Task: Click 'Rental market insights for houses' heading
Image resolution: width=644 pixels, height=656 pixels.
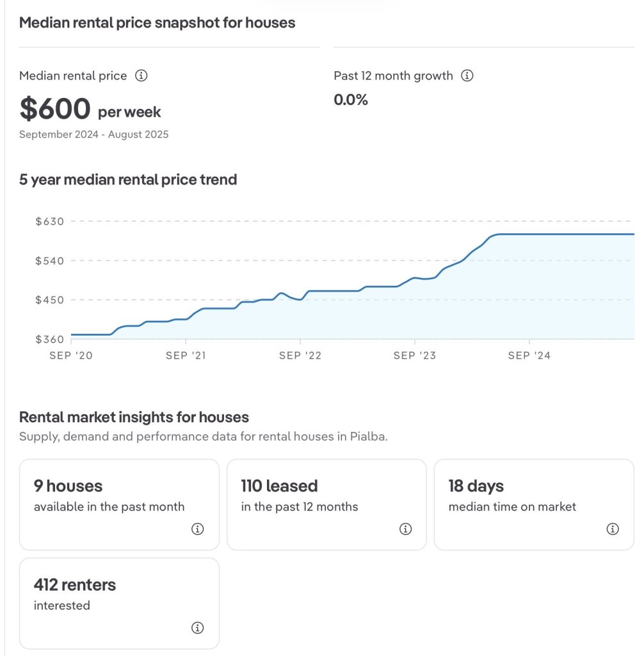Action: [134, 418]
